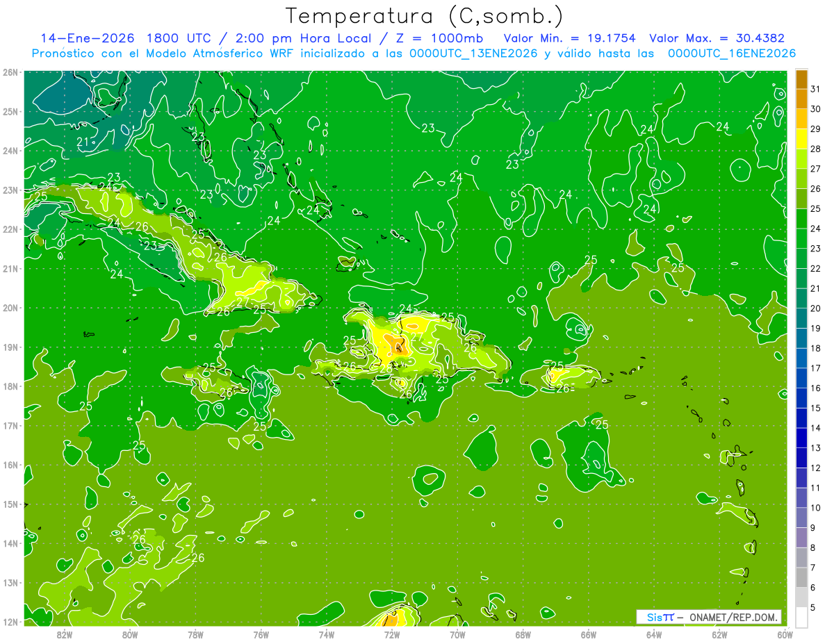
Task: Click the "15N" latitude axis label
Action: tap(10, 504)
